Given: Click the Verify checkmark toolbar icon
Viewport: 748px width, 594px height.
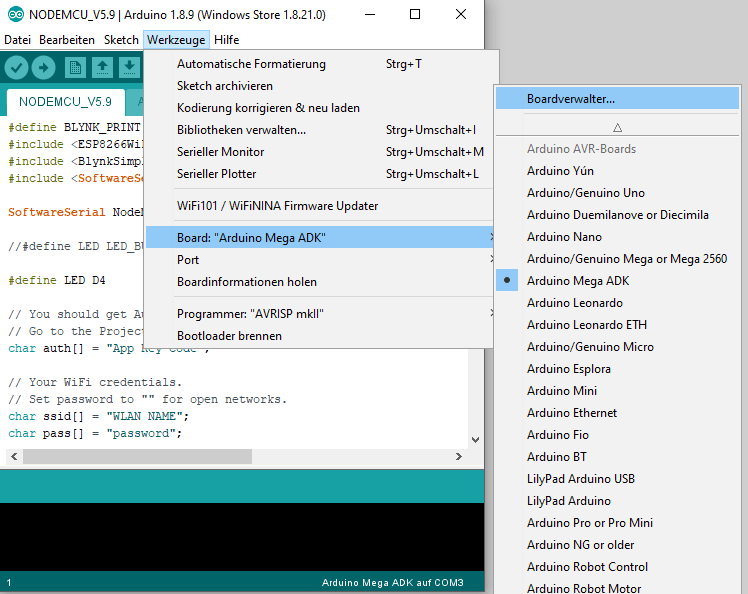Looking at the screenshot, I should pos(16,68).
